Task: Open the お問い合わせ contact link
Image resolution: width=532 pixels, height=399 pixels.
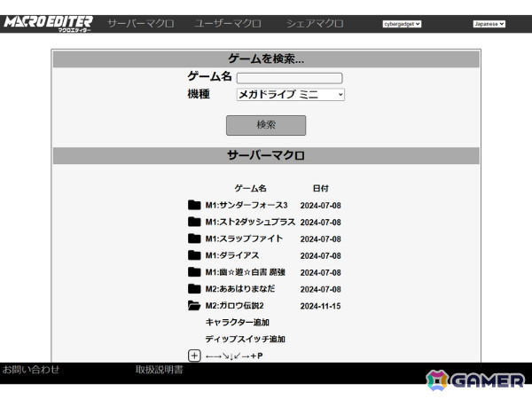Action: click(x=31, y=370)
